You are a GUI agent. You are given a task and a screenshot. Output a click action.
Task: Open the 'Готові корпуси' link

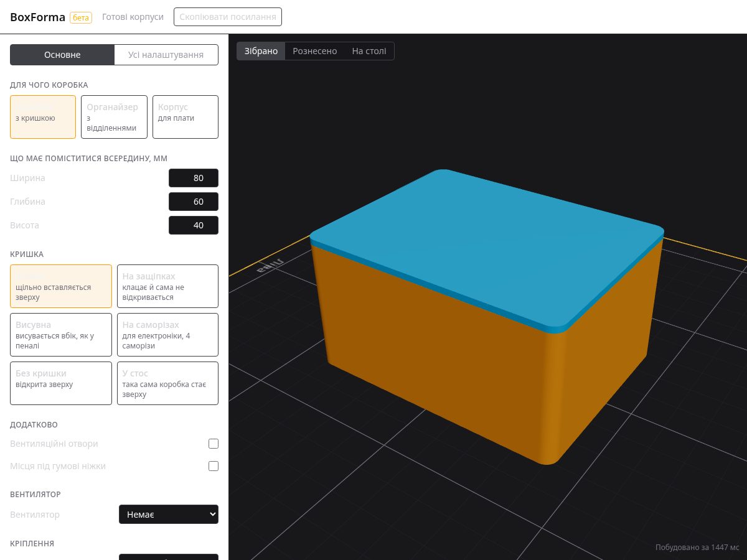[x=133, y=17]
